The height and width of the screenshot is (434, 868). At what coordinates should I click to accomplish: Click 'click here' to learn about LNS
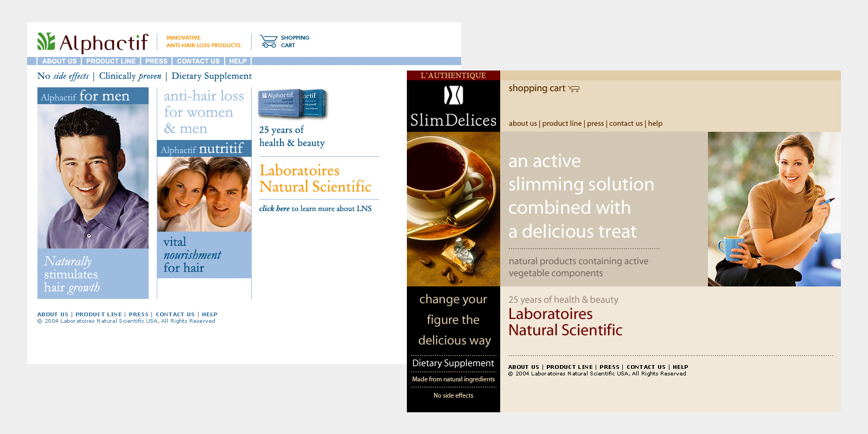pyautogui.click(x=274, y=208)
